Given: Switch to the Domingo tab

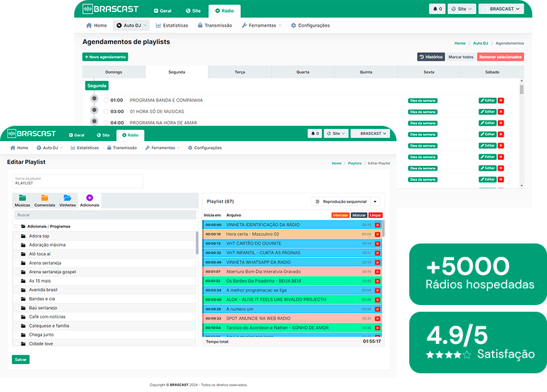Looking at the screenshot, I should tap(114, 72).
